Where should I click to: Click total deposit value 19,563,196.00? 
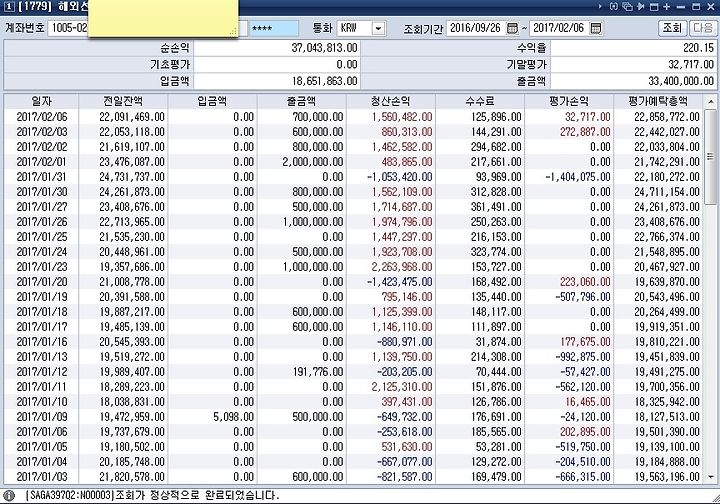click(x=667, y=477)
